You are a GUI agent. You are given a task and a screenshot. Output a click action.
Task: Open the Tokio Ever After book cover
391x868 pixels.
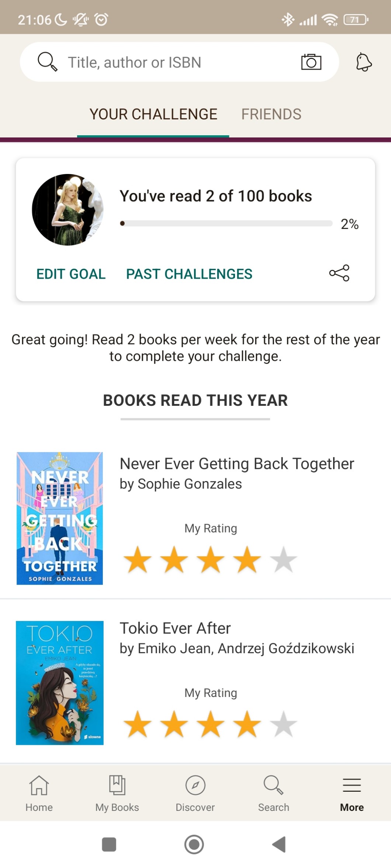click(x=60, y=683)
